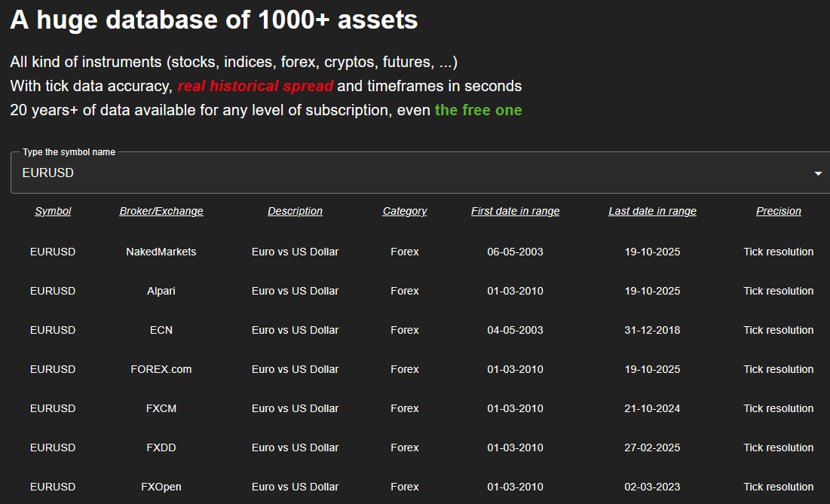Click the Category column header

pos(405,211)
